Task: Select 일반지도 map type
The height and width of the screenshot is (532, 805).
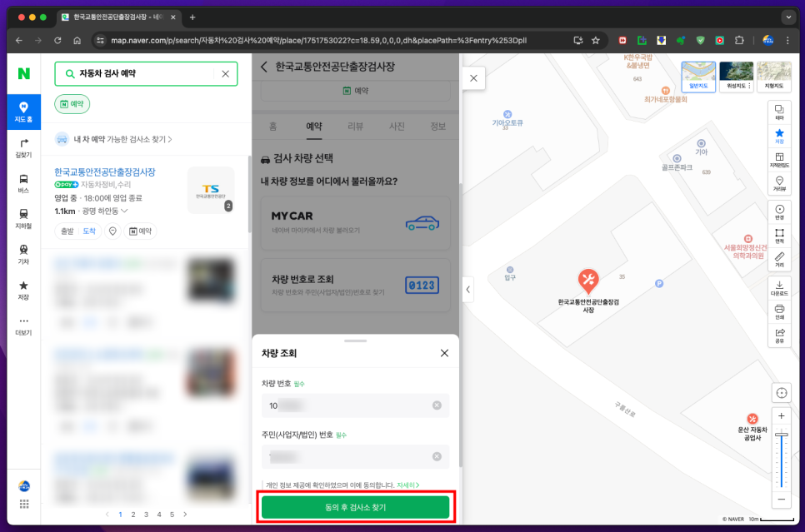Action: click(x=698, y=76)
